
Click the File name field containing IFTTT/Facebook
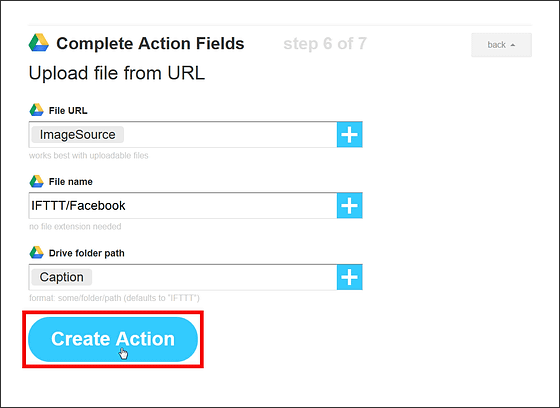183,205
